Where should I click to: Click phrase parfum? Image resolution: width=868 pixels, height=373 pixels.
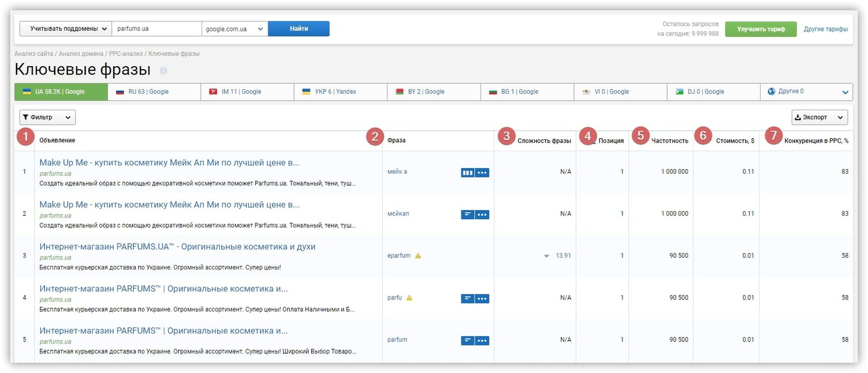[x=397, y=340]
